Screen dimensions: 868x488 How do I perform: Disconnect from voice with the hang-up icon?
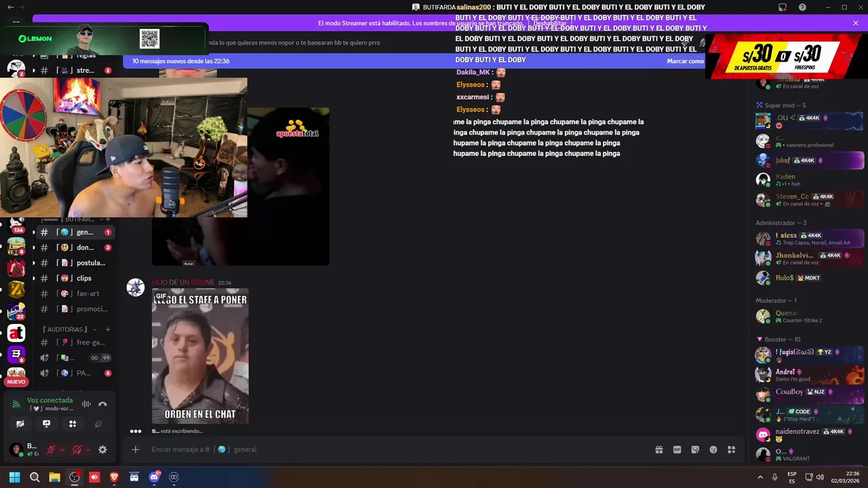(x=102, y=404)
